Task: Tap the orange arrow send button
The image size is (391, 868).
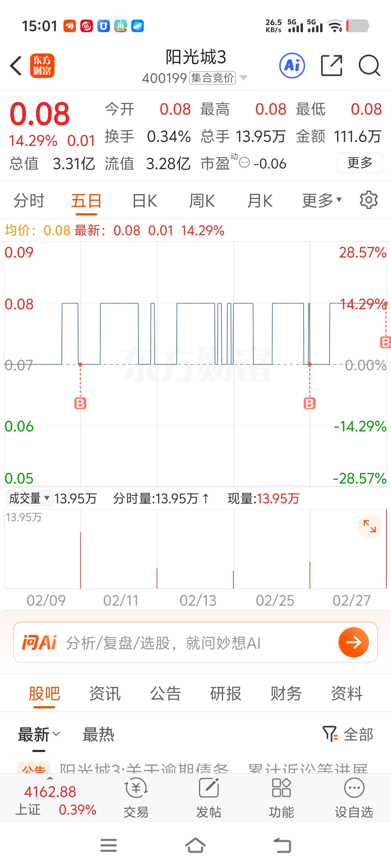Action: [353, 642]
